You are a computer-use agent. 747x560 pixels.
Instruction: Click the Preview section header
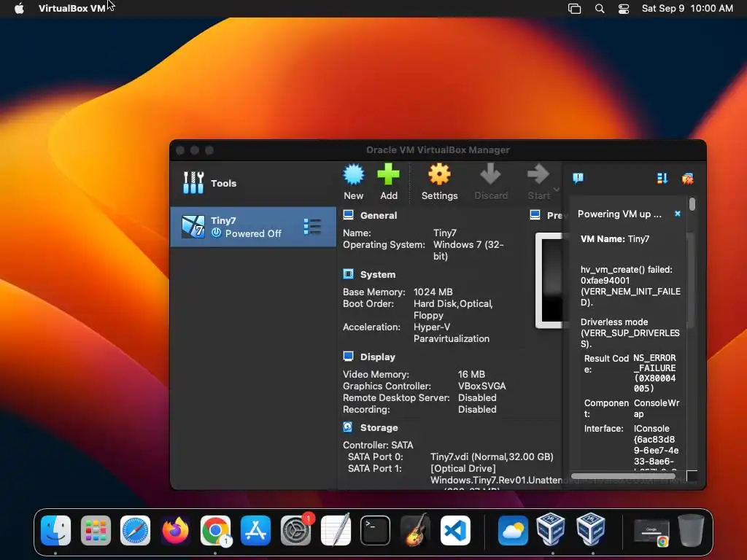coord(554,216)
